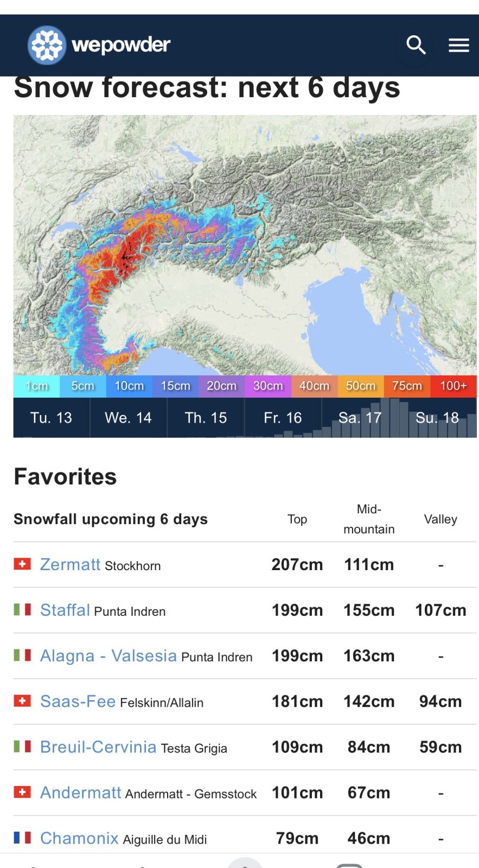Click the 1cm cyan legend swatch
The image size is (479, 868).
36,386
